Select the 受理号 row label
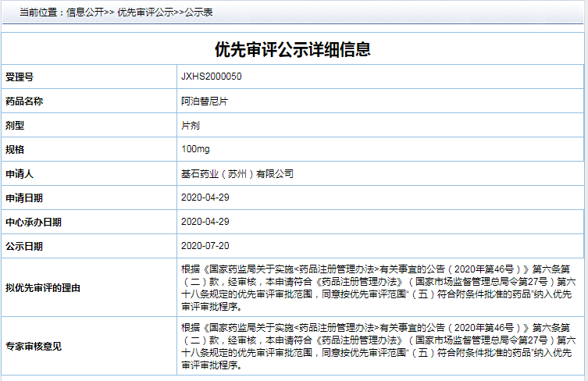The image size is (588, 381). point(20,77)
